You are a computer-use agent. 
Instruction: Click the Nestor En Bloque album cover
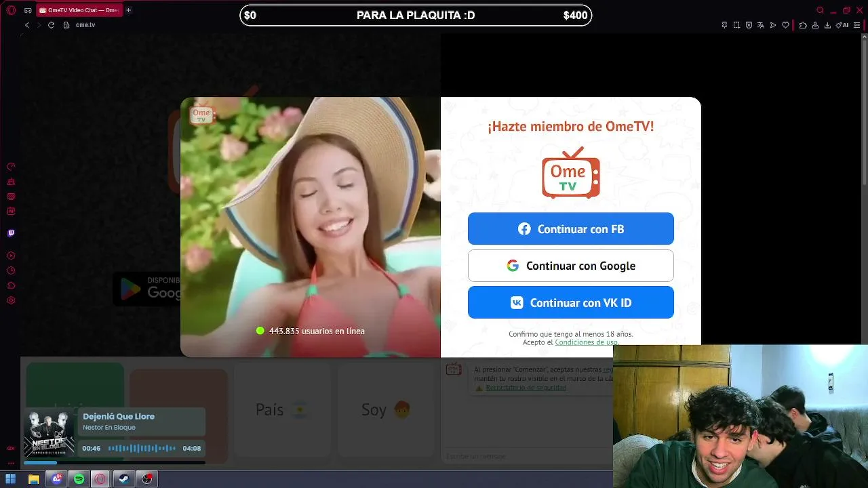coord(49,433)
